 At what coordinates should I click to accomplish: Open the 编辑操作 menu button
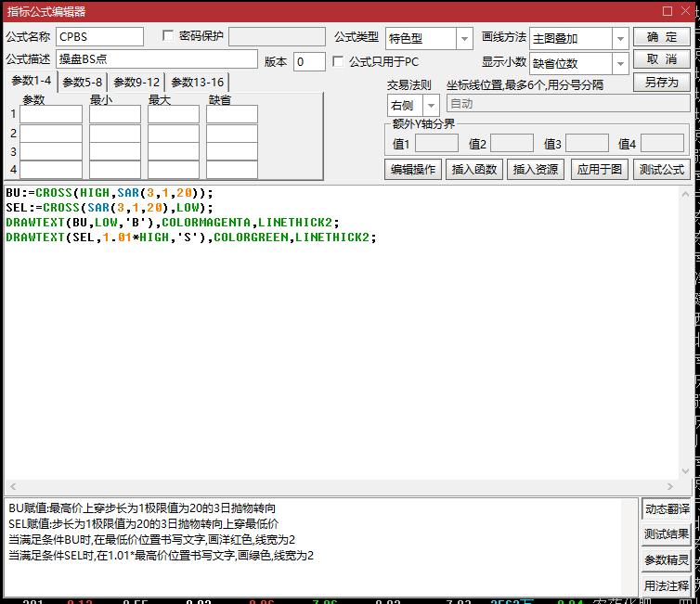coord(413,170)
